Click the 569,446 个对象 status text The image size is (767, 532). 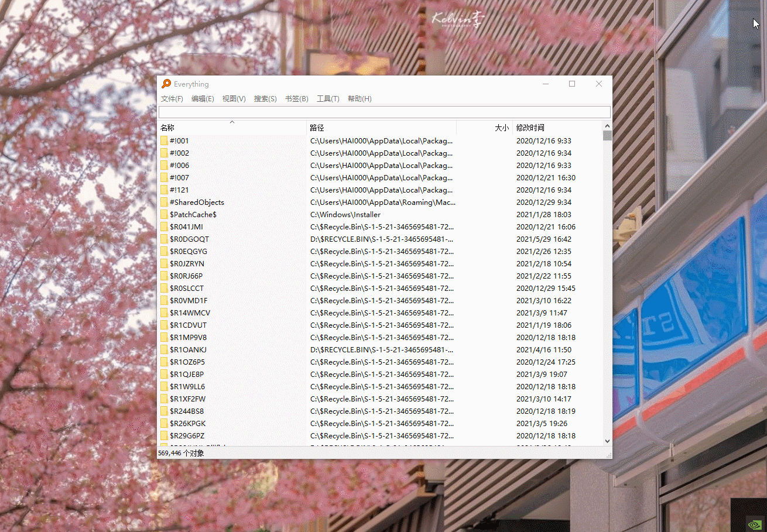pyautogui.click(x=181, y=453)
